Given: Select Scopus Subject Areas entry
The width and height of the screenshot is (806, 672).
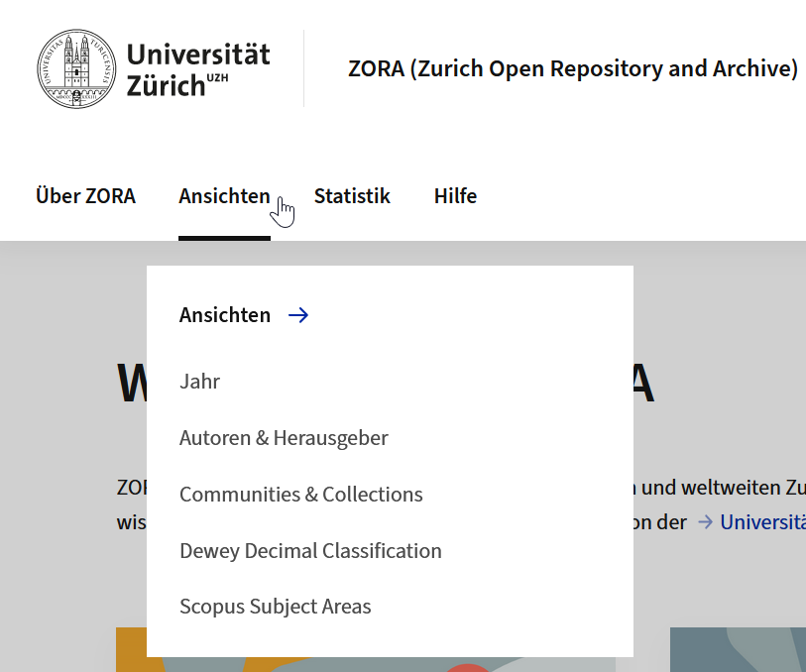Looking at the screenshot, I should [275, 607].
